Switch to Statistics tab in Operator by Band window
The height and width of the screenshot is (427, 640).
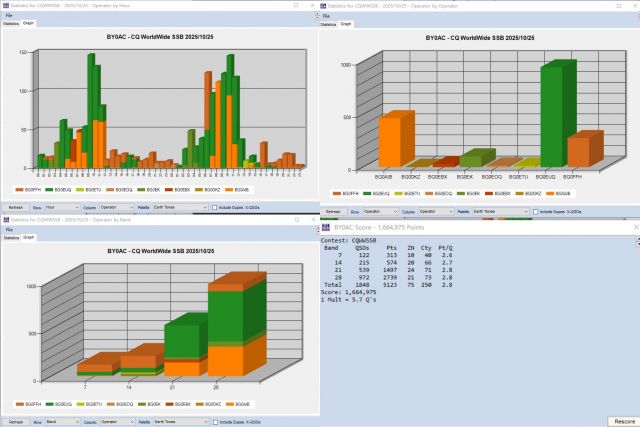click(x=10, y=237)
